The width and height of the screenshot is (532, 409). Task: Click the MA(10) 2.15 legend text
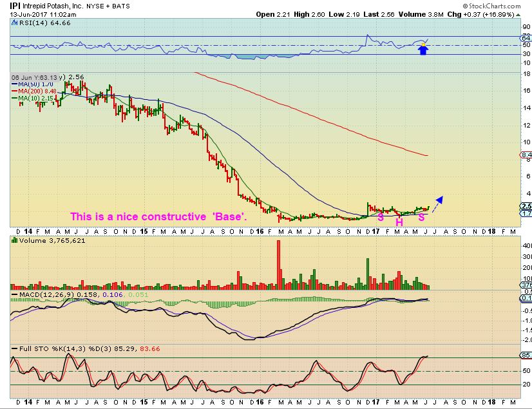[35, 98]
